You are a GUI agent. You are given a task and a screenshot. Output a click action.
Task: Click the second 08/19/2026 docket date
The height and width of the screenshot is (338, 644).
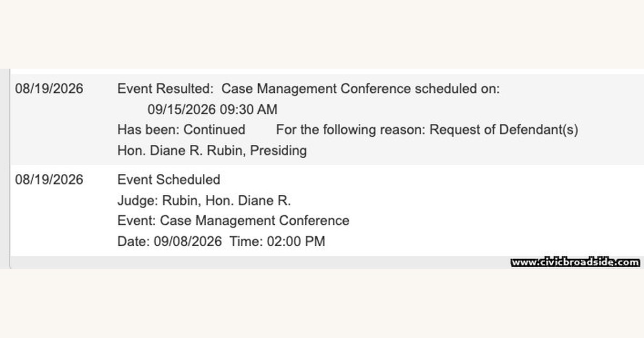(49, 179)
